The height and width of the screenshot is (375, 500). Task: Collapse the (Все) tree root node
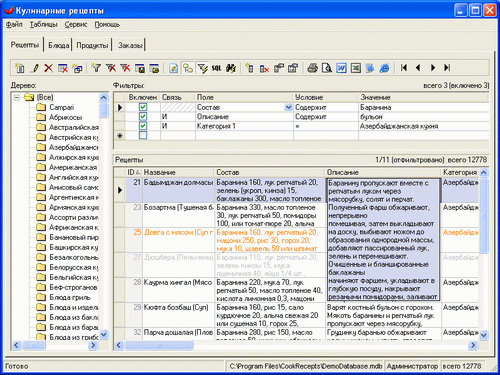pos(17,97)
